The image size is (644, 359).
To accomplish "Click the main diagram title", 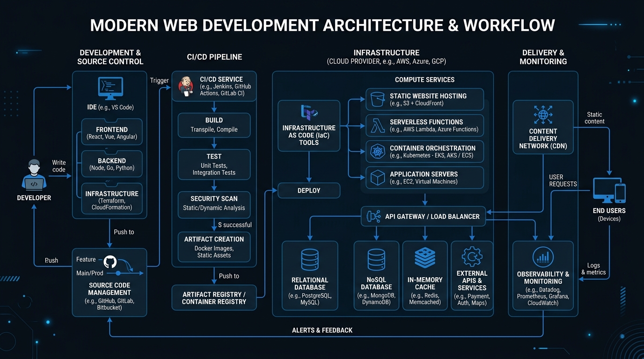I will (x=322, y=25).
